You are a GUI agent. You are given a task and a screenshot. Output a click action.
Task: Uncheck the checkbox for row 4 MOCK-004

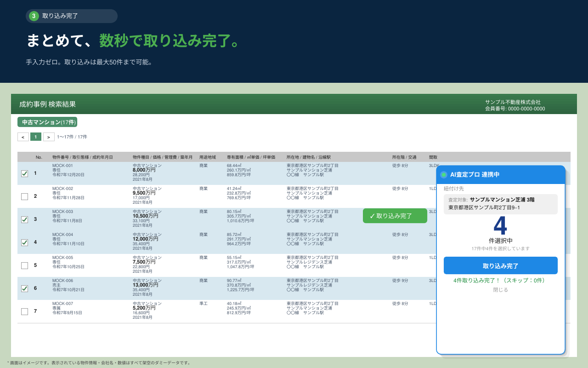(x=24, y=242)
